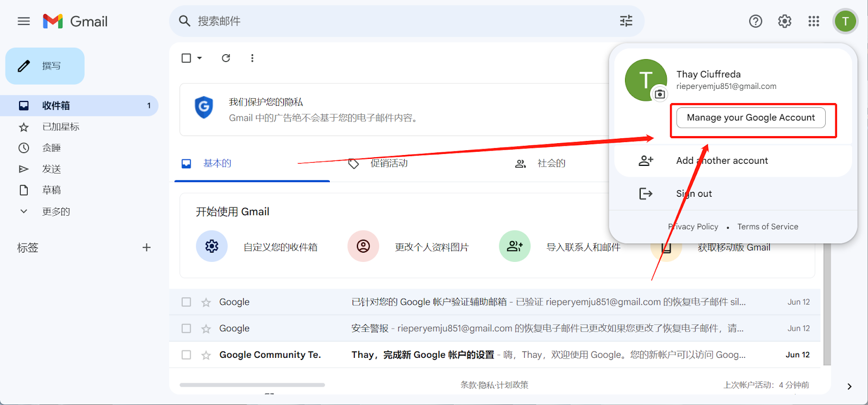The image size is (868, 405).
Task: Open the main menu hamburger icon
Action: click(24, 21)
